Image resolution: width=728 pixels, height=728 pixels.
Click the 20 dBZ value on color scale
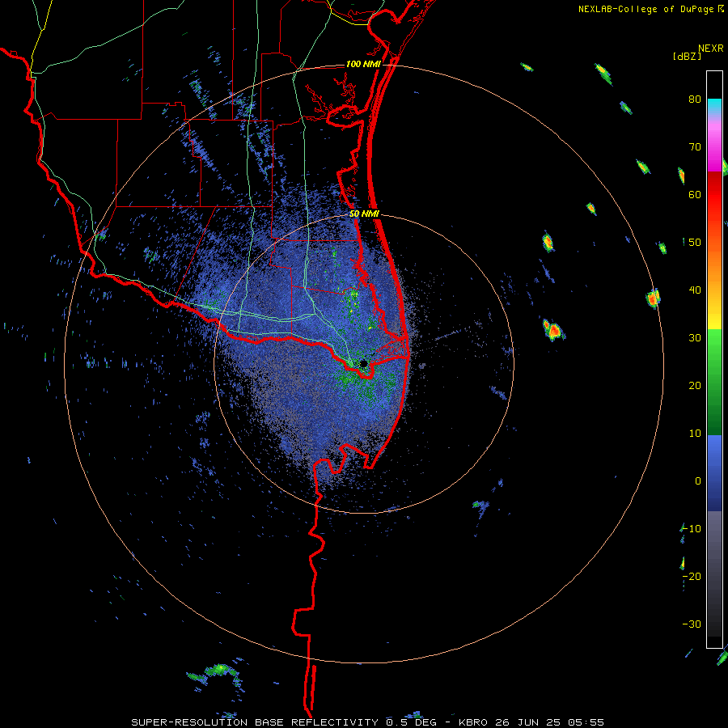click(695, 386)
